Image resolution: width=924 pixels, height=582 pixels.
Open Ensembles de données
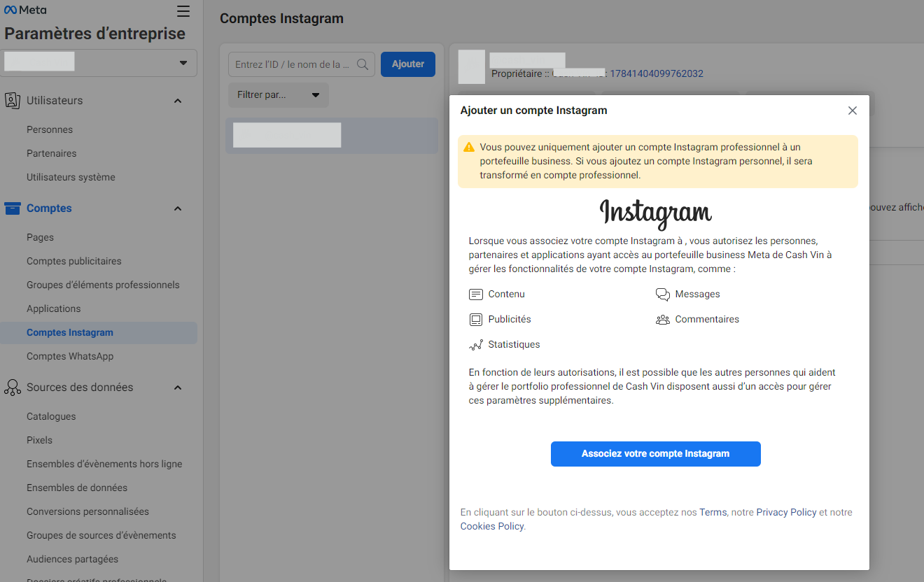point(77,488)
